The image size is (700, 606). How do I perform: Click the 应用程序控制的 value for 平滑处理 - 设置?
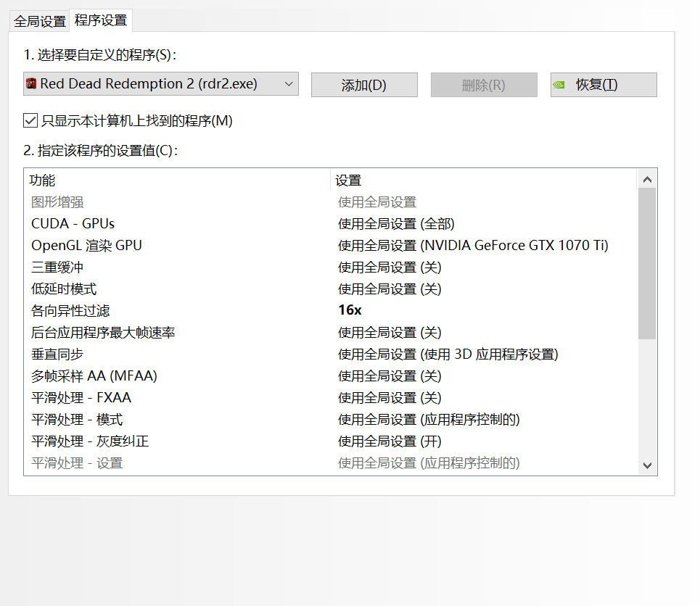point(429,463)
